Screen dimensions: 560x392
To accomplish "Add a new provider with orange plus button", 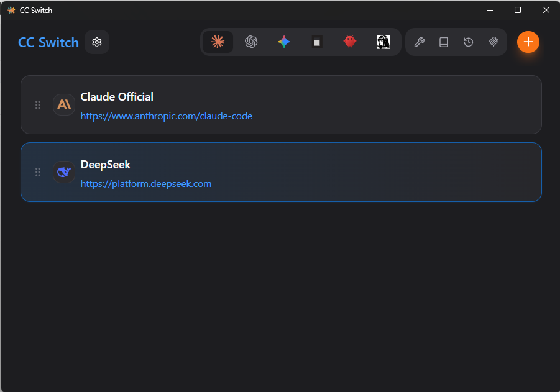I will tap(528, 42).
